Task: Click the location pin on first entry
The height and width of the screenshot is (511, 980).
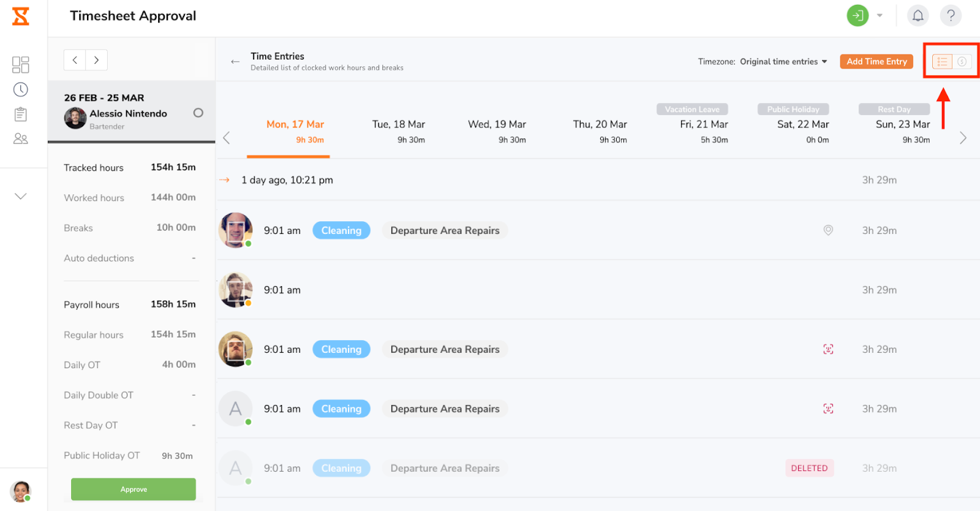Action: [828, 230]
